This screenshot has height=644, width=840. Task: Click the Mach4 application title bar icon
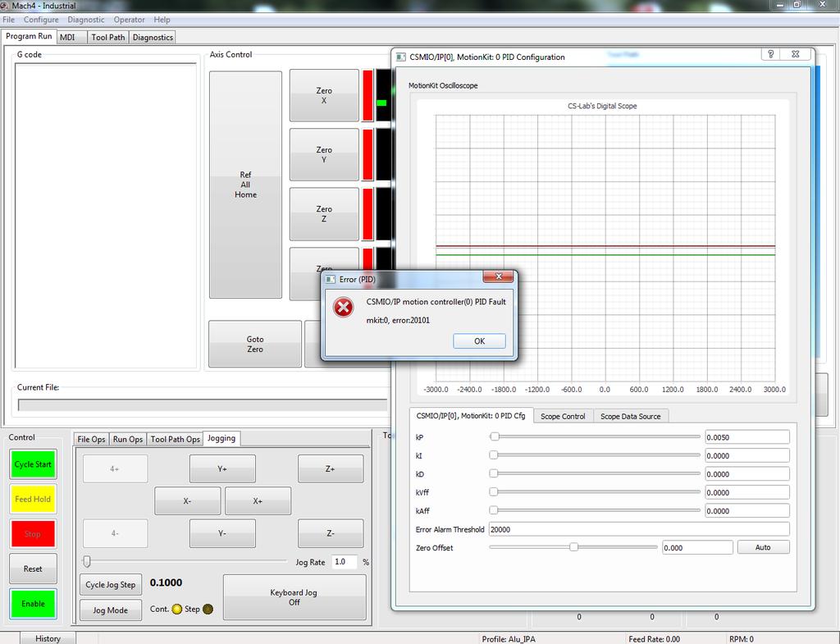(5, 6)
